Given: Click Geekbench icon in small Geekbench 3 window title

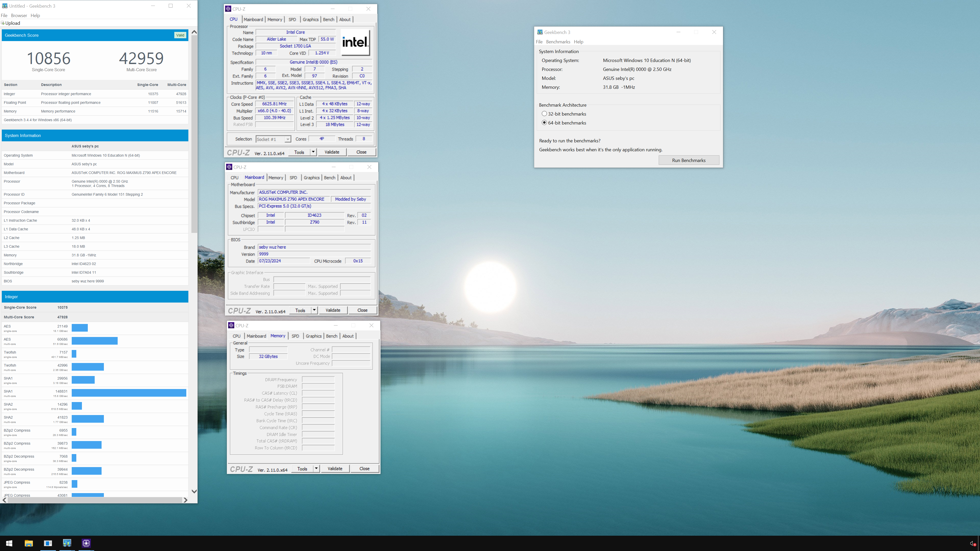Looking at the screenshot, I should coord(540,32).
